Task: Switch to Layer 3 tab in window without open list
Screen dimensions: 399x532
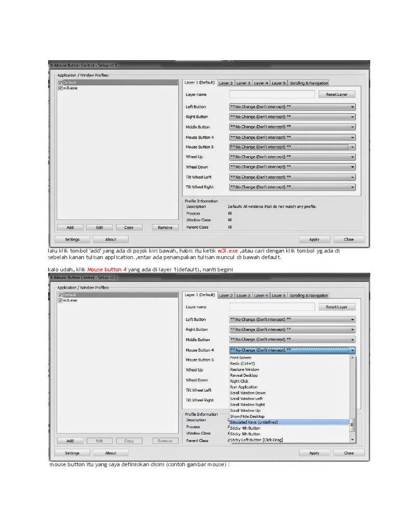Action: coord(243,83)
